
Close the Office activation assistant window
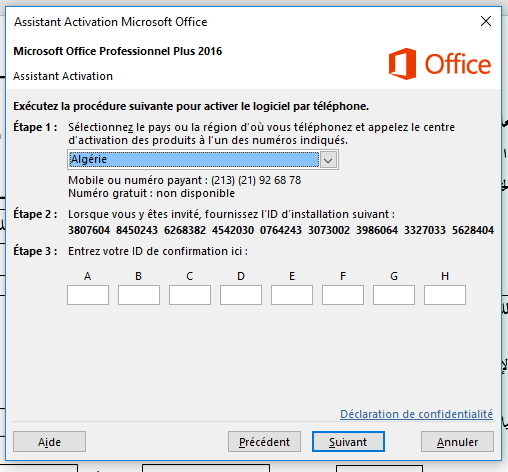point(486,21)
